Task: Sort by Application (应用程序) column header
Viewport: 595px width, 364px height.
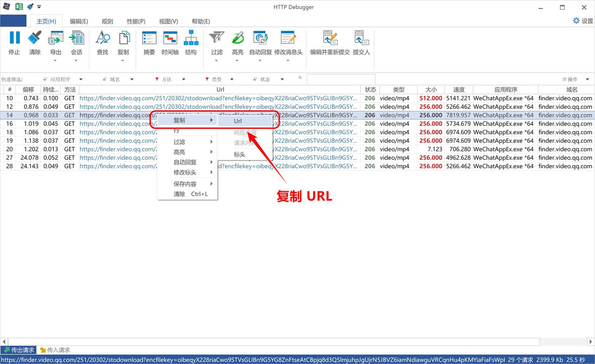Action: (506, 90)
